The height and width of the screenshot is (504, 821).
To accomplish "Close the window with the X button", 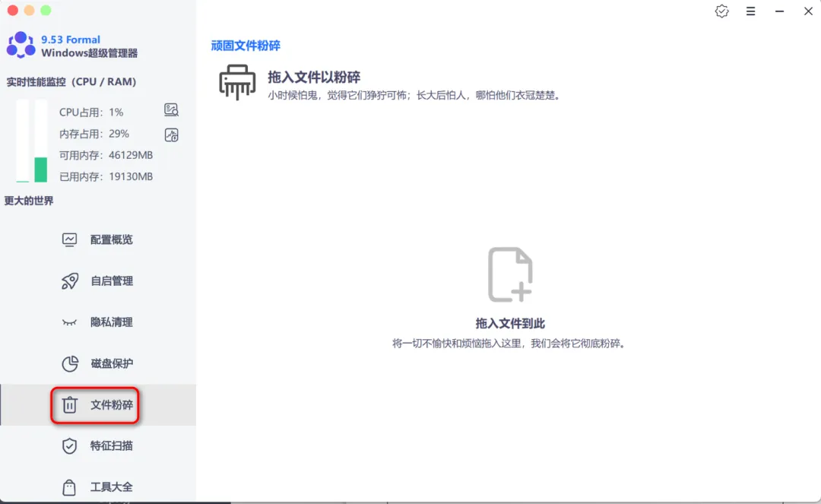I will [x=808, y=11].
